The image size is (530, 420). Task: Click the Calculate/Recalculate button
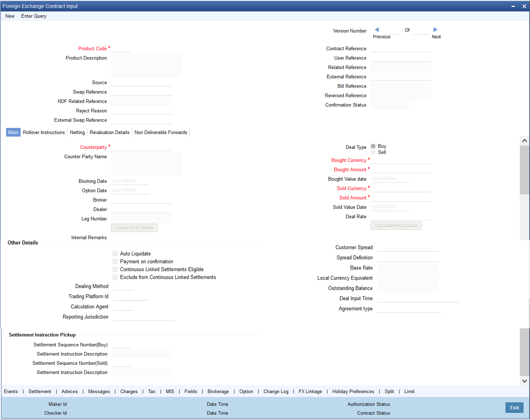coord(396,226)
